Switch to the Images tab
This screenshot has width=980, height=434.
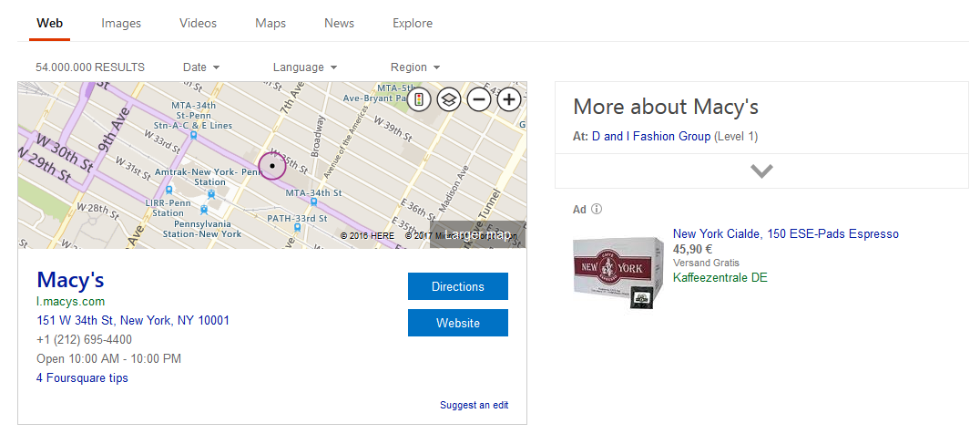point(121,23)
